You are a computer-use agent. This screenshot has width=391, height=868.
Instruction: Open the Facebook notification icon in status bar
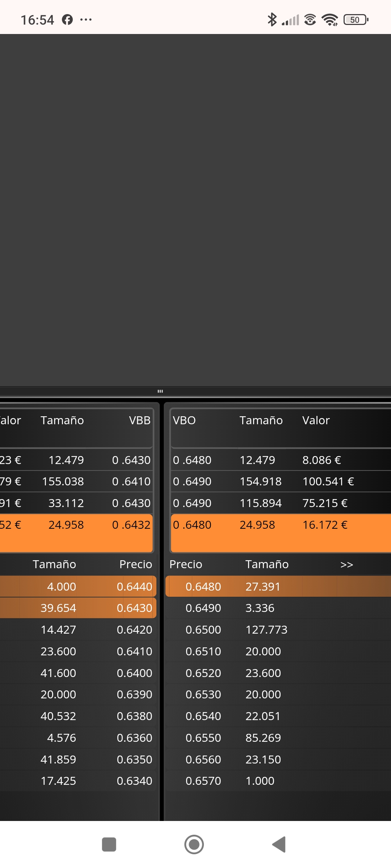click(x=67, y=20)
